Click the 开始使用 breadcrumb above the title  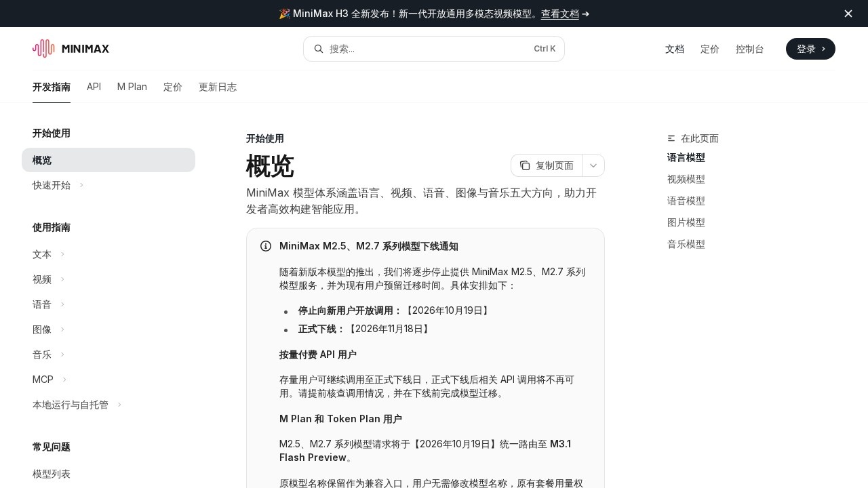click(265, 138)
